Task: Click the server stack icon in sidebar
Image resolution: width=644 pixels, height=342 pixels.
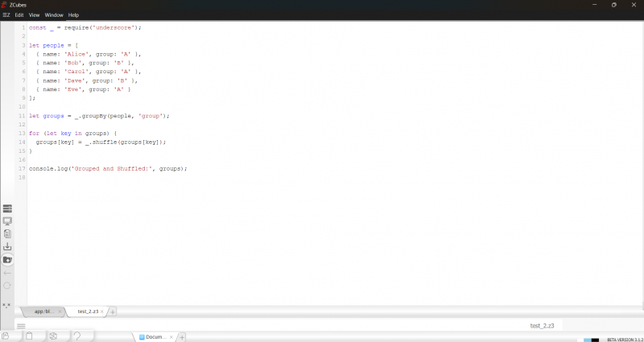Action: [7, 208]
